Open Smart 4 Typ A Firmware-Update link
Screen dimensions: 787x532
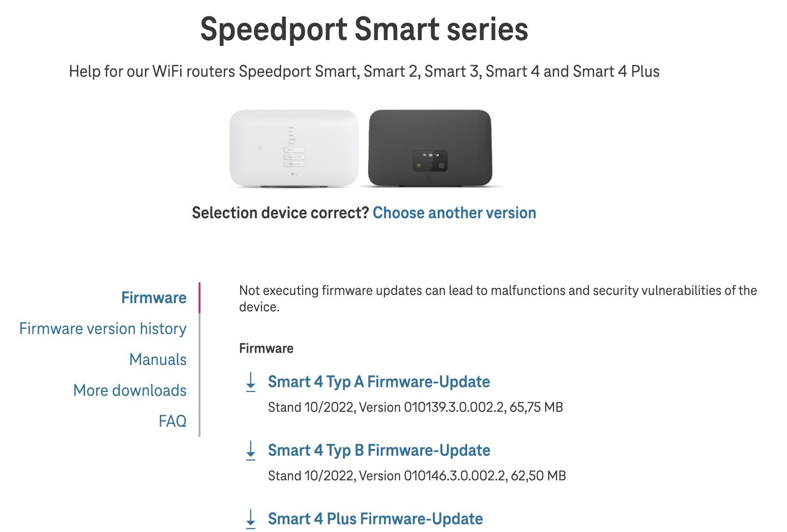point(379,382)
